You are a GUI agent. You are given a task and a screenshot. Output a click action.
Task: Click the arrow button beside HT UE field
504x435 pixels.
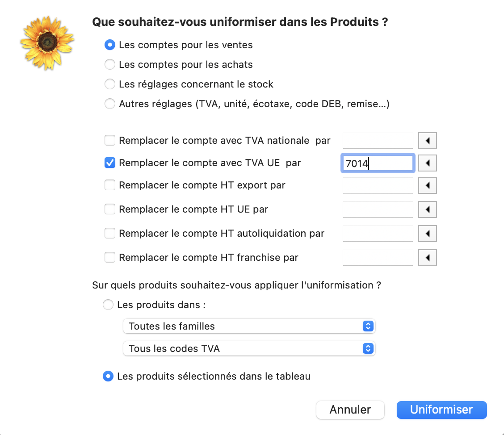[427, 209]
